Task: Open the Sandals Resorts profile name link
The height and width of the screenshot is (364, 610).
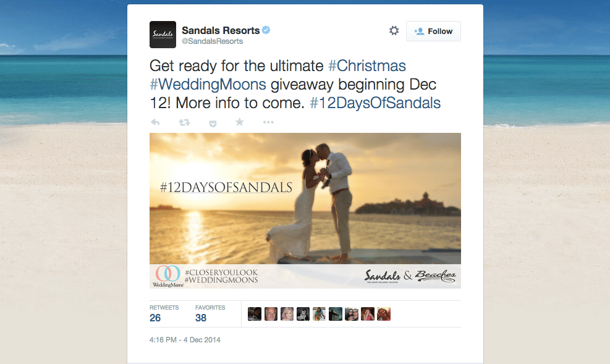Action: click(x=221, y=30)
